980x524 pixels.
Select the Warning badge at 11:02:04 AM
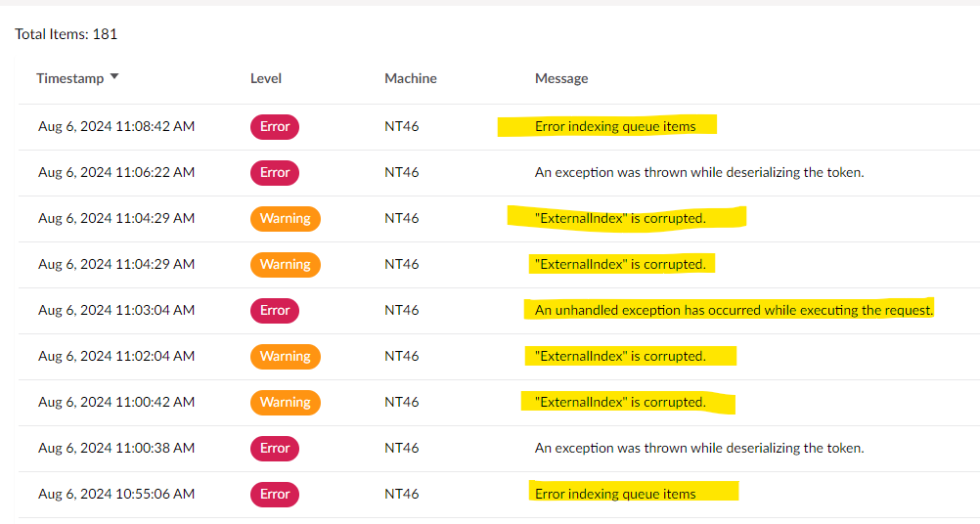click(285, 357)
